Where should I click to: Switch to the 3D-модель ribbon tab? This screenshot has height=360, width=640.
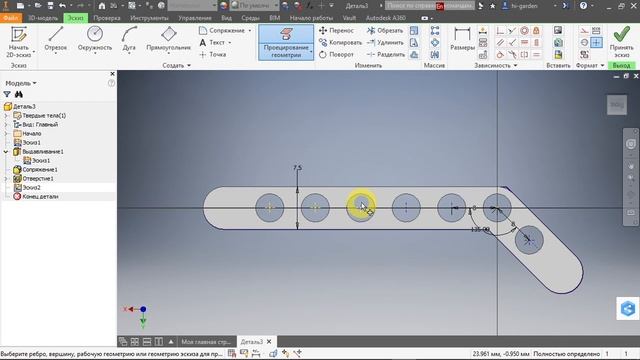pyautogui.click(x=43, y=18)
